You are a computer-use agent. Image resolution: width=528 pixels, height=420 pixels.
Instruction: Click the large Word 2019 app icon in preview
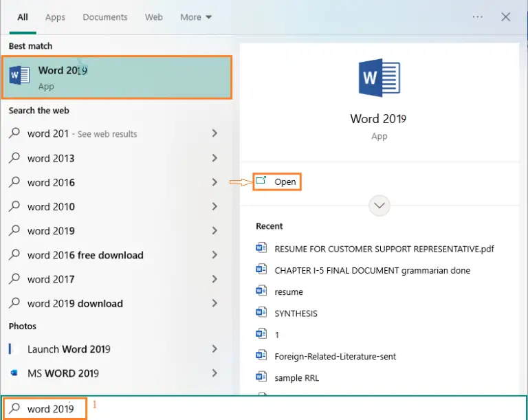tap(379, 78)
